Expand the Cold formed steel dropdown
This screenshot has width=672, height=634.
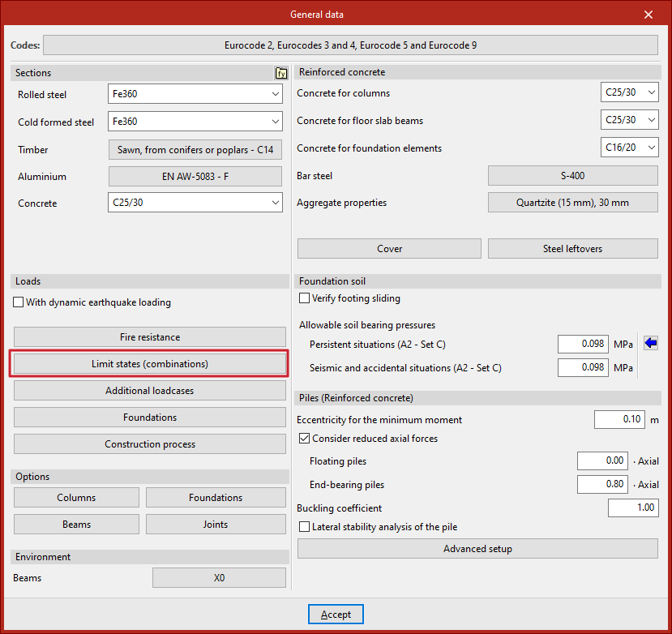pyautogui.click(x=195, y=122)
